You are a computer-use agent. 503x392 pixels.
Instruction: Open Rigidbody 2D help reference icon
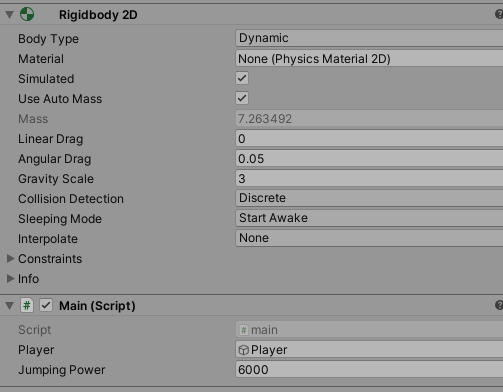[499, 14]
